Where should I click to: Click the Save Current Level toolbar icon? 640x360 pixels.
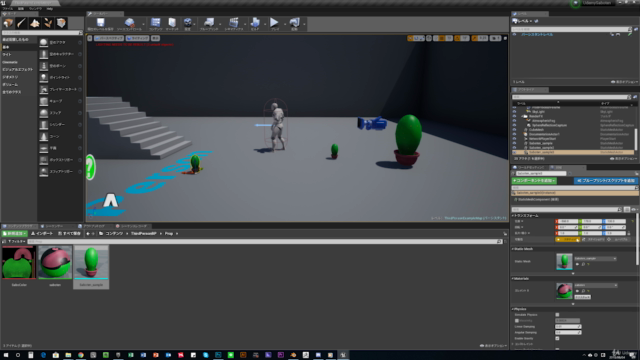100,22
